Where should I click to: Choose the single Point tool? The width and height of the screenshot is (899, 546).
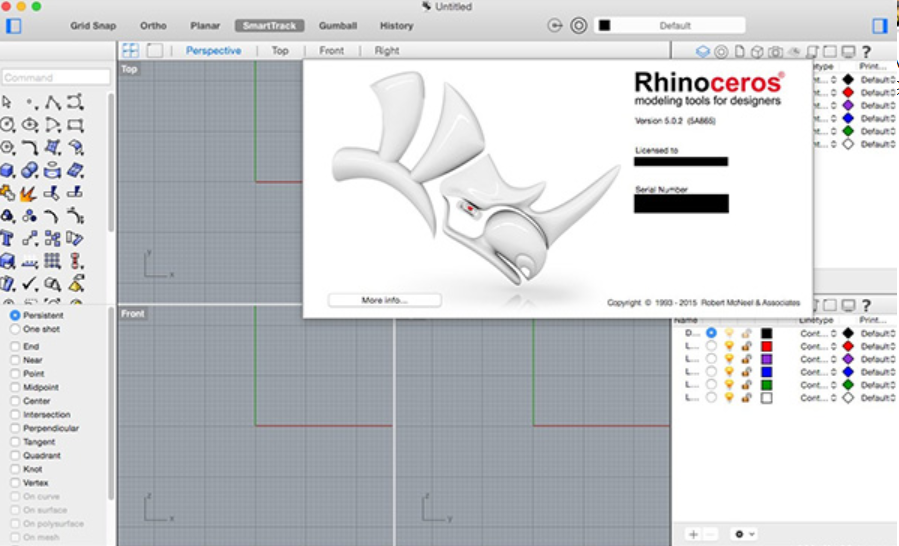(x=30, y=103)
